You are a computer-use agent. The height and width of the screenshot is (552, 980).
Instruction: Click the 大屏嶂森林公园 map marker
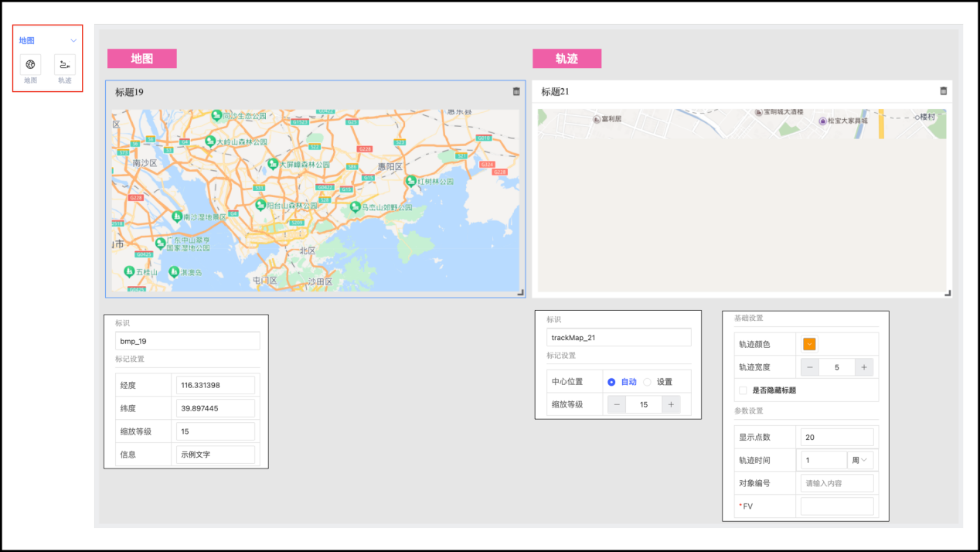[272, 164]
